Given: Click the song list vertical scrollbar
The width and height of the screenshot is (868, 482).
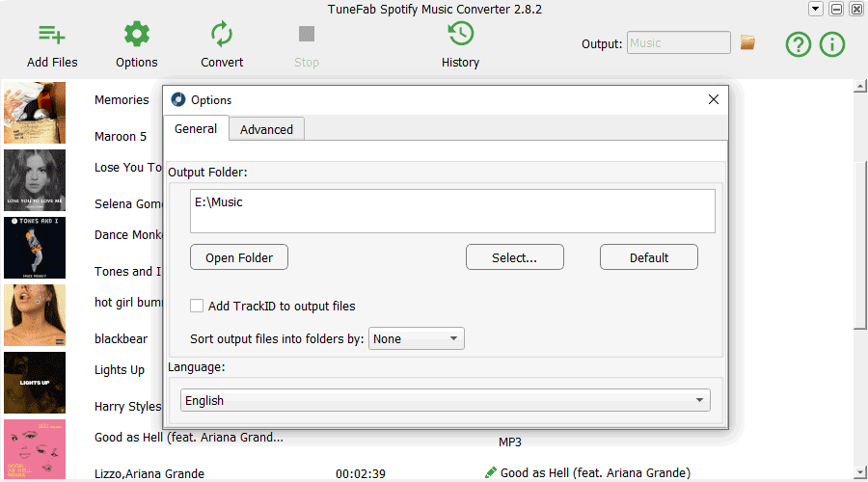Looking at the screenshot, I should [859, 246].
